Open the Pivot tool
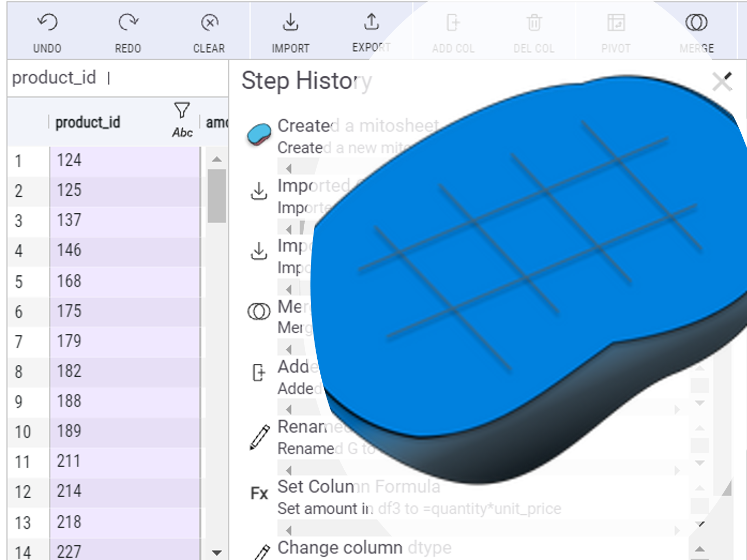 point(616,23)
